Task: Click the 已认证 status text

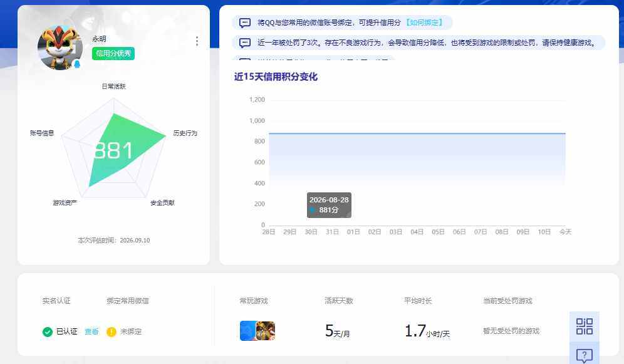Action: pyautogui.click(x=67, y=331)
